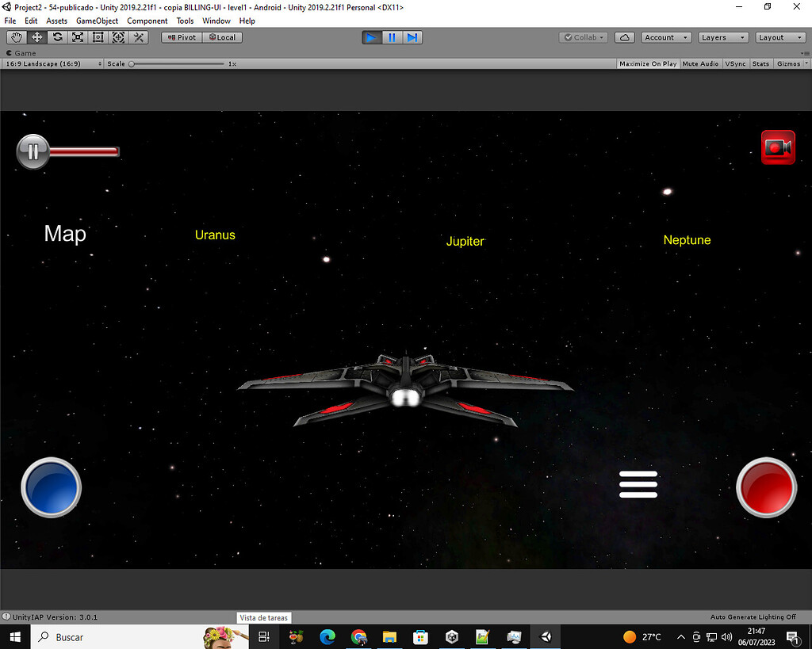Open the GameObject menu
Image resolution: width=812 pixels, height=649 pixels.
[x=97, y=21]
